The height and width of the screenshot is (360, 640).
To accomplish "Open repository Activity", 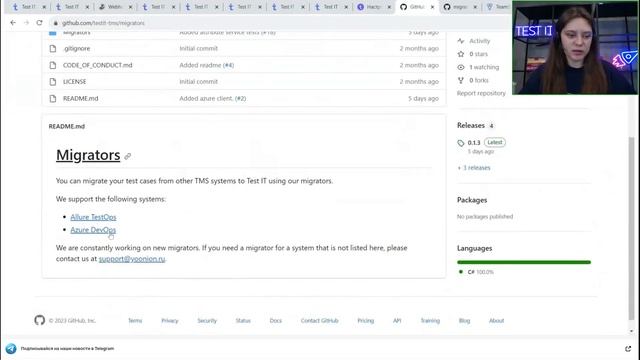I will point(479,41).
